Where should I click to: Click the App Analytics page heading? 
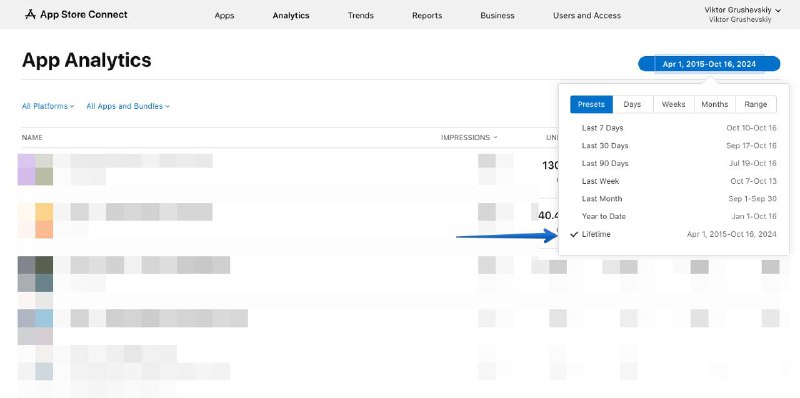point(87,60)
